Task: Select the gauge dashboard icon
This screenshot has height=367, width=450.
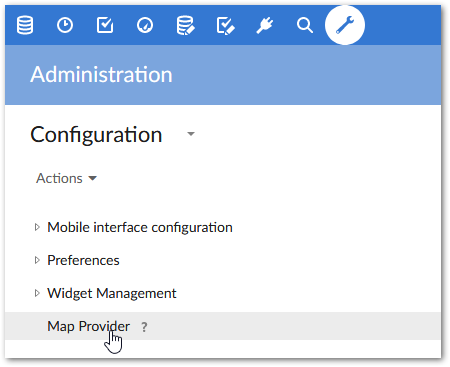Action: [x=145, y=25]
